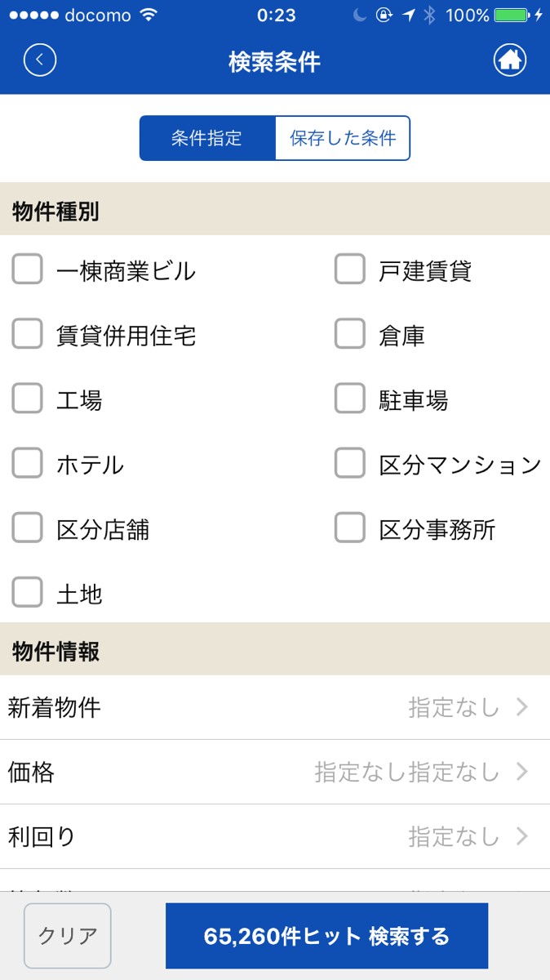Check the 一棟商業ビル checkbox
The width and height of the screenshot is (550, 980).
(x=27, y=269)
